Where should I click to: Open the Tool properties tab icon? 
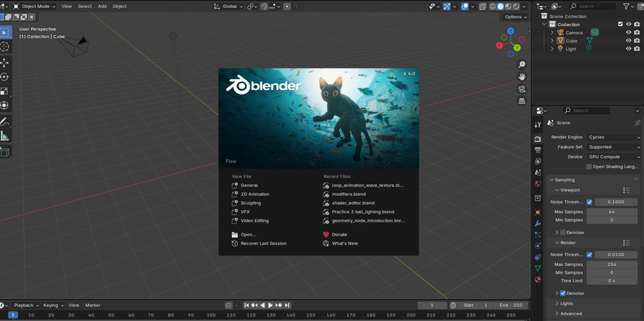[x=537, y=124]
